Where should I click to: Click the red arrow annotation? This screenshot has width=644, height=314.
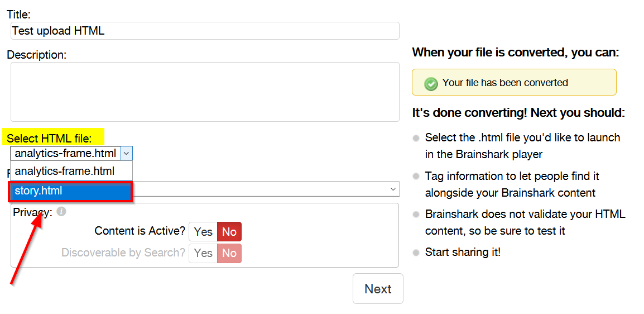pos(26,248)
